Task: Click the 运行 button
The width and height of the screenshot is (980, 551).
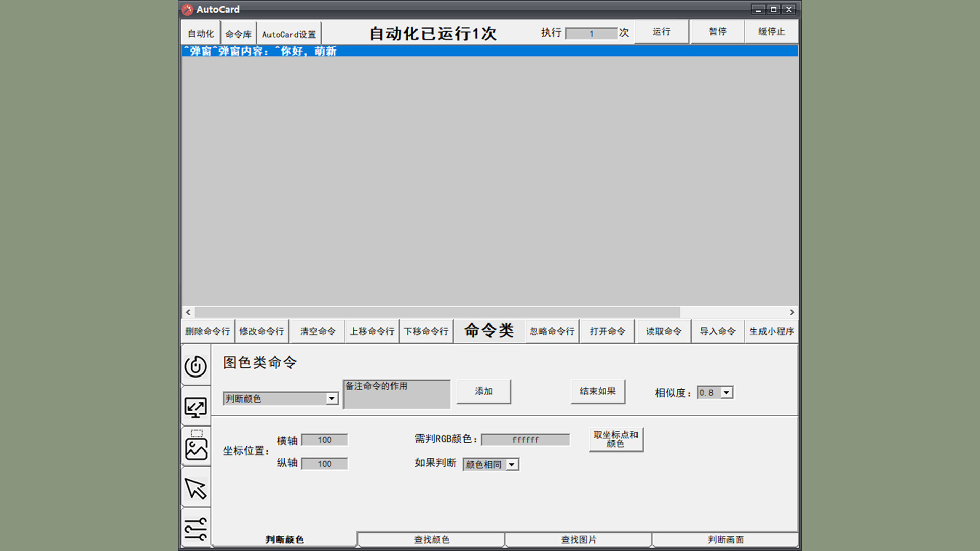Action: (661, 32)
